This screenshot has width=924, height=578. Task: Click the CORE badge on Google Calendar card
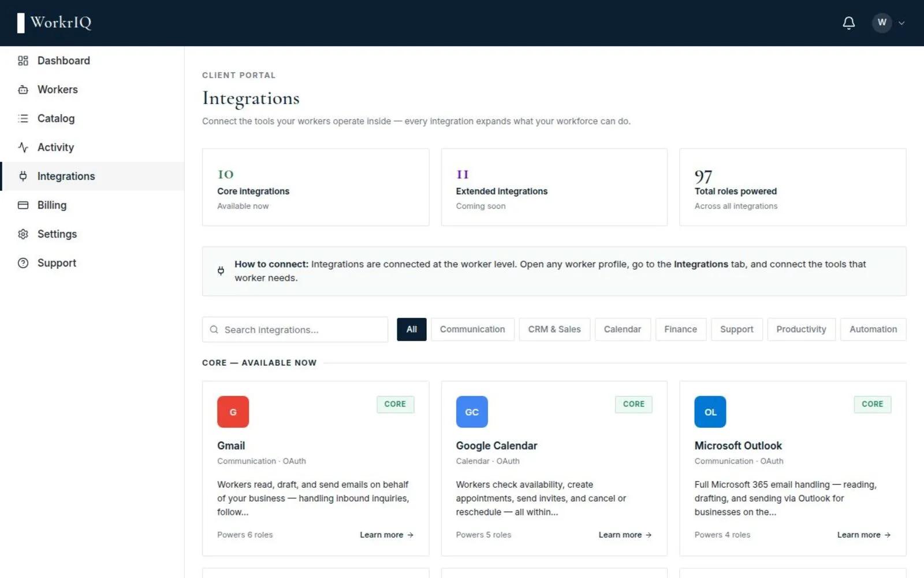634,404
